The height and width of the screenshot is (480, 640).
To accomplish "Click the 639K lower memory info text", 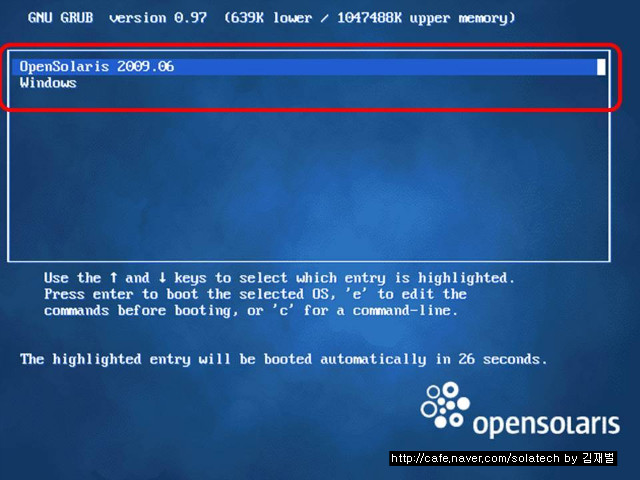I will point(267,18).
